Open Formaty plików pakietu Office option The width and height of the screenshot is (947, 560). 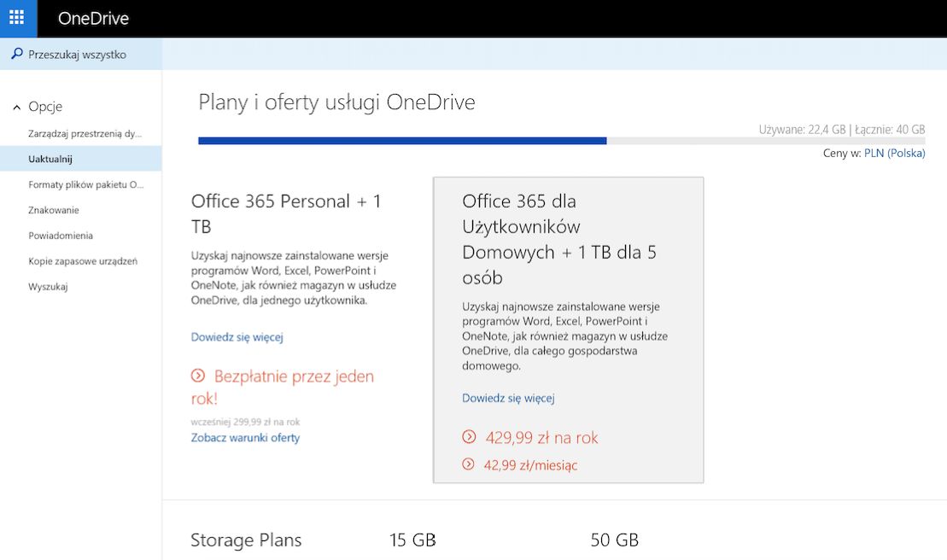pyautogui.click(x=86, y=184)
